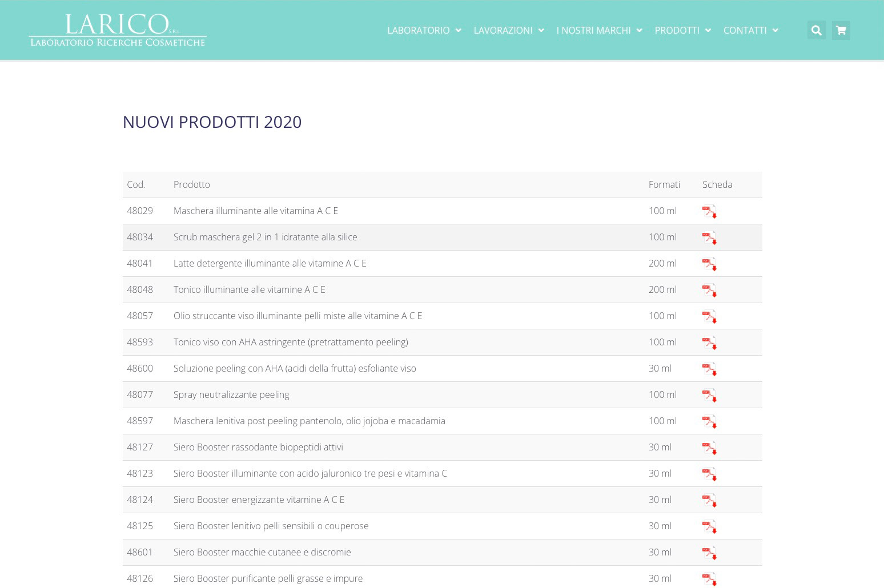Viewport: 884px width, 588px height.
Task: Click code cell 48077
Action: (140, 394)
